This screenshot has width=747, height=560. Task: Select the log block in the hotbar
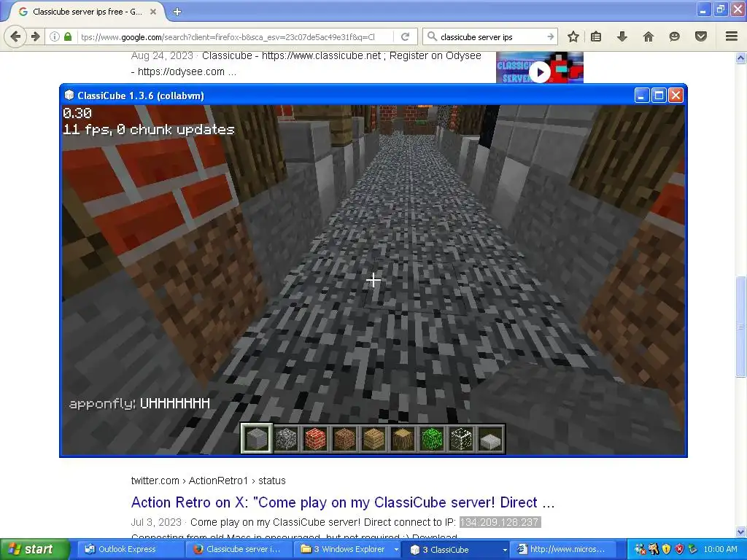pyautogui.click(x=403, y=438)
